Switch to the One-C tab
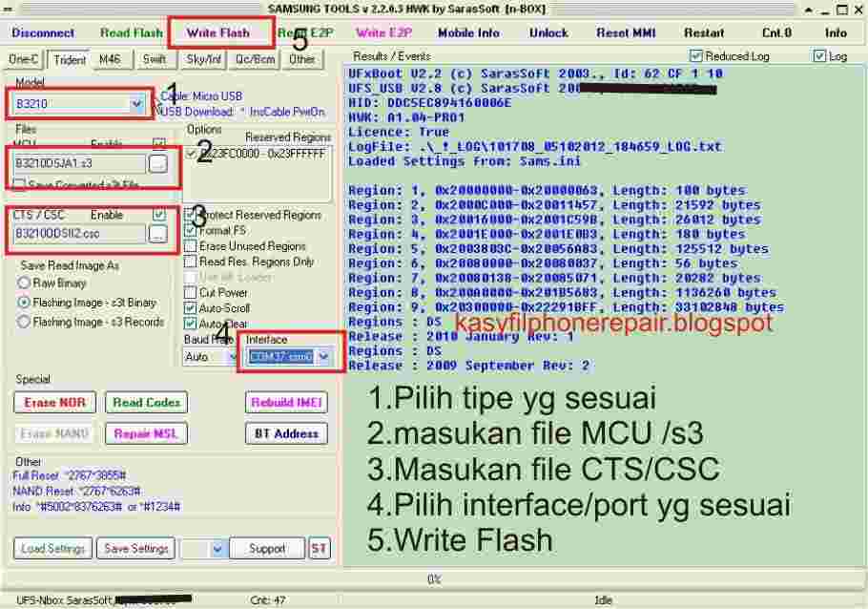 tap(24, 59)
